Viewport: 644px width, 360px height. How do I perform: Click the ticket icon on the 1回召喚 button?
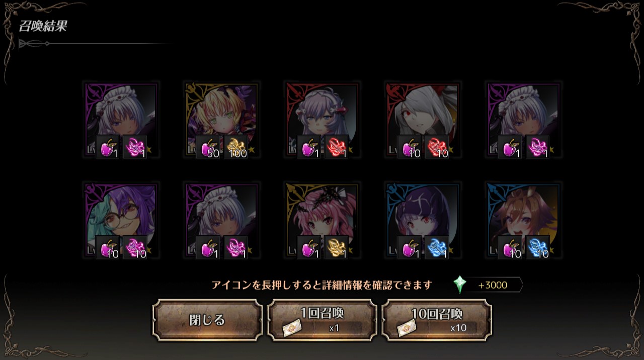pos(292,328)
